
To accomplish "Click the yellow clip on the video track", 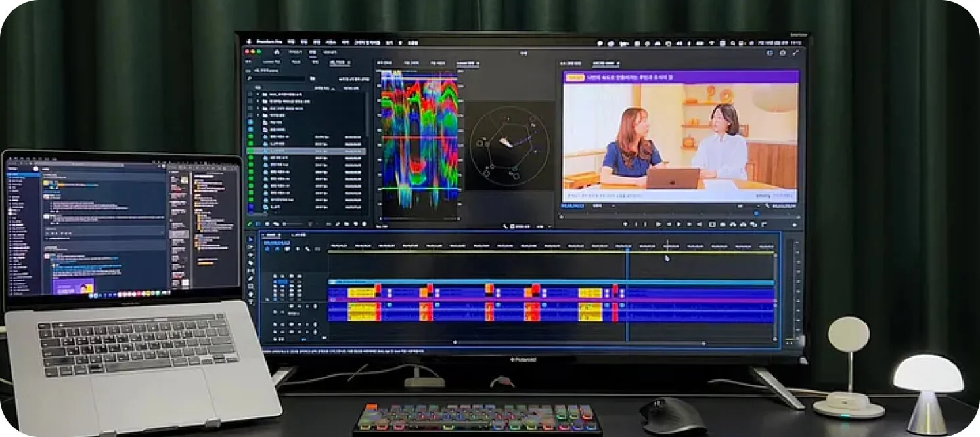I will pyautogui.click(x=361, y=292).
